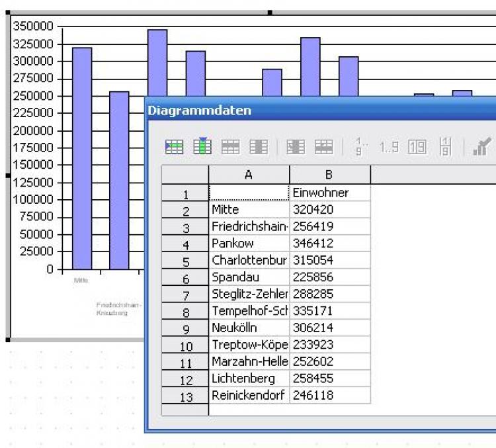496x448 pixels.
Task: Select column A header in data table
Action: 249,175
